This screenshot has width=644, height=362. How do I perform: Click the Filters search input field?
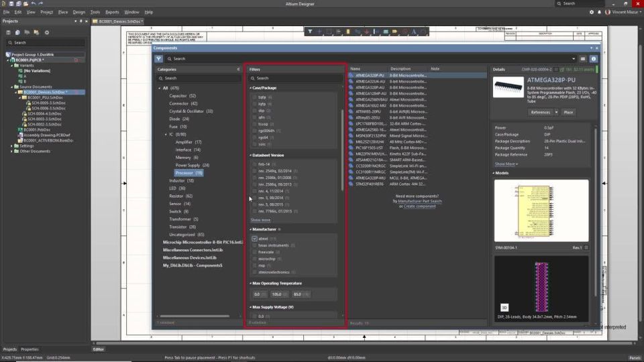[x=296, y=78]
